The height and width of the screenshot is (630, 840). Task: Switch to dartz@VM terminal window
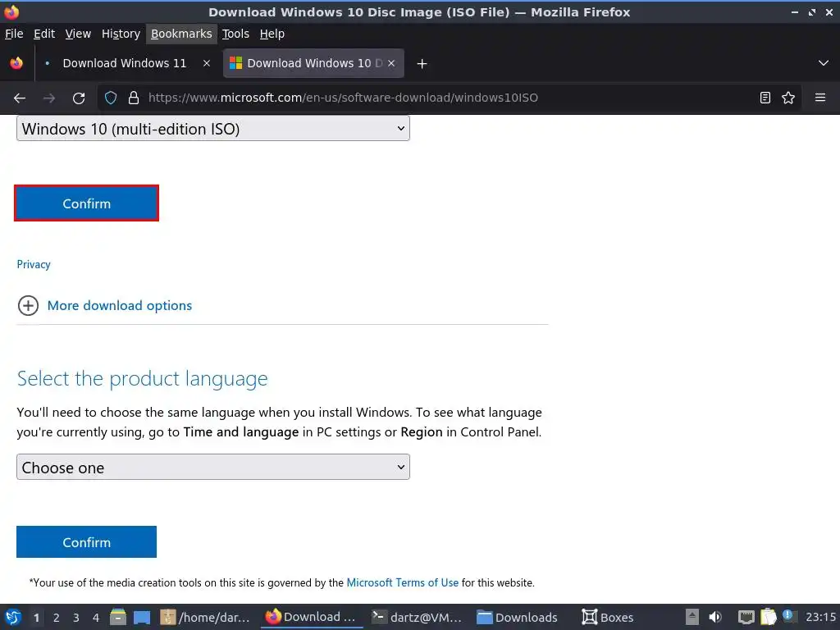[417, 617]
